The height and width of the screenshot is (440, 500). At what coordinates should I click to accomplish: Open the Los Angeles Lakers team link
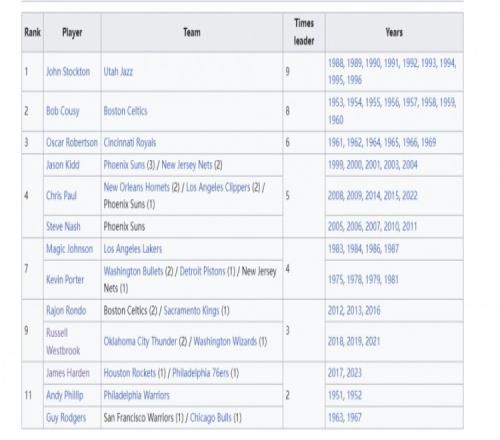point(133,249)
